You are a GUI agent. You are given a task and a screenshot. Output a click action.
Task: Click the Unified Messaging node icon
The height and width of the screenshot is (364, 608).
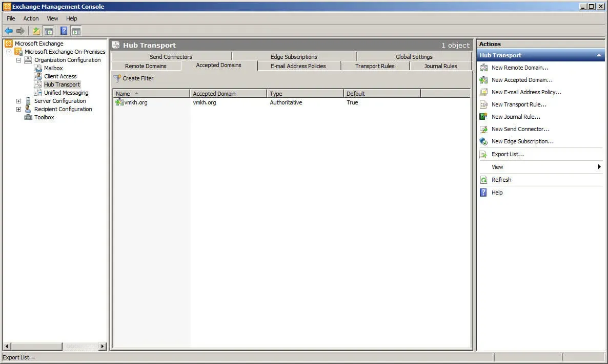click(x=38, y=93)
